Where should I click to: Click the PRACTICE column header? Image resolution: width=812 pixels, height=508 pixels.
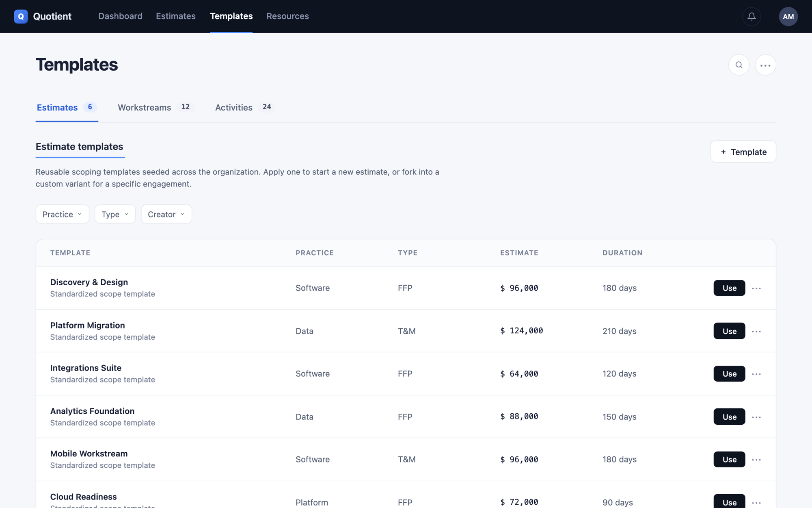(315, 253)
